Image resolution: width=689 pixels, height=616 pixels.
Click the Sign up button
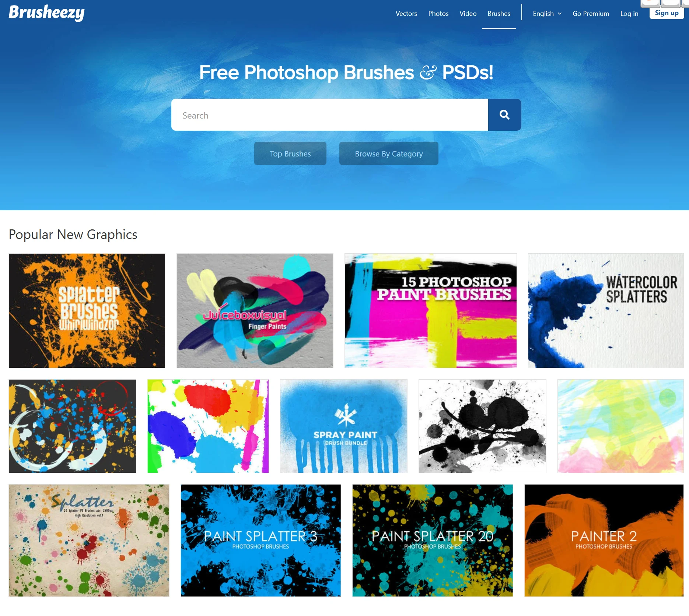(667, 13)
